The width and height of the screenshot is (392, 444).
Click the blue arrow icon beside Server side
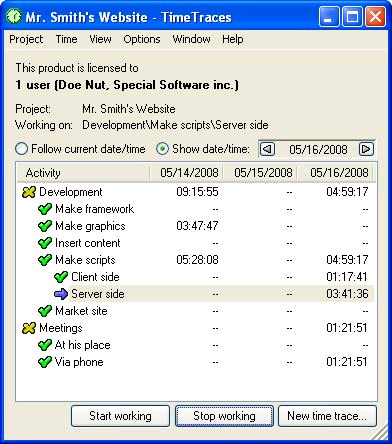61,294
